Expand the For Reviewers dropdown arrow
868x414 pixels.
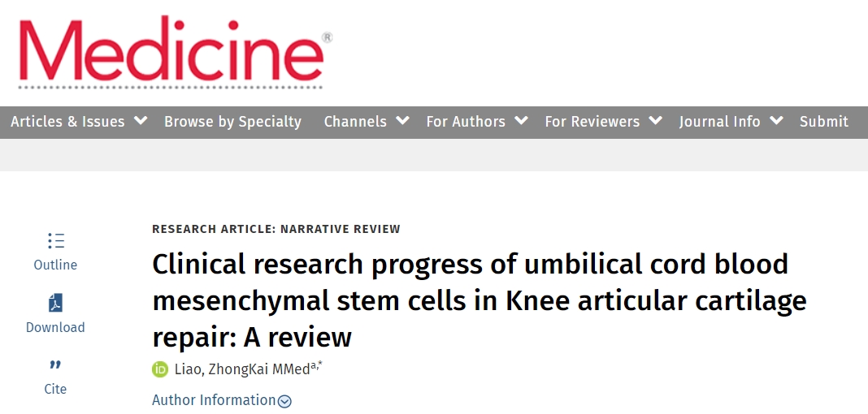[655, 121]
